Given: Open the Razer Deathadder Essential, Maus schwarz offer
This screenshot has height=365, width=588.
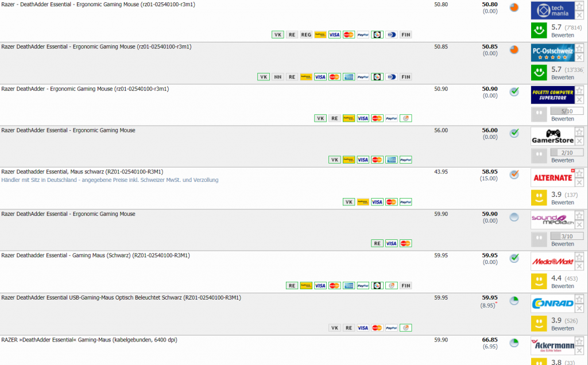Looking at the screenshot, I should pyautogui.click(x=82, y=172).
